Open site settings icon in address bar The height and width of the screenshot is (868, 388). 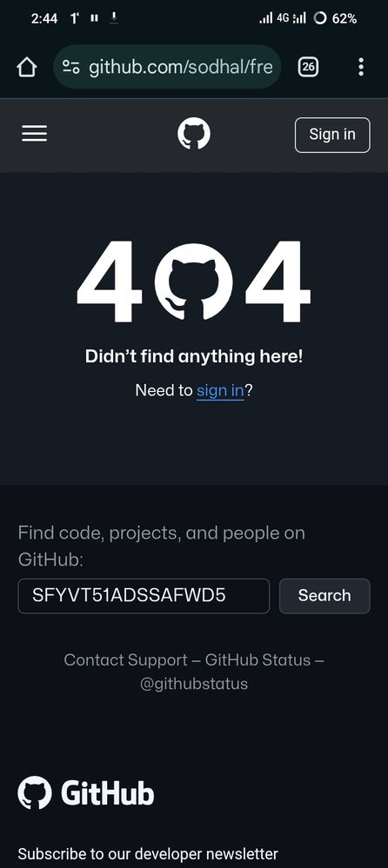71,68
